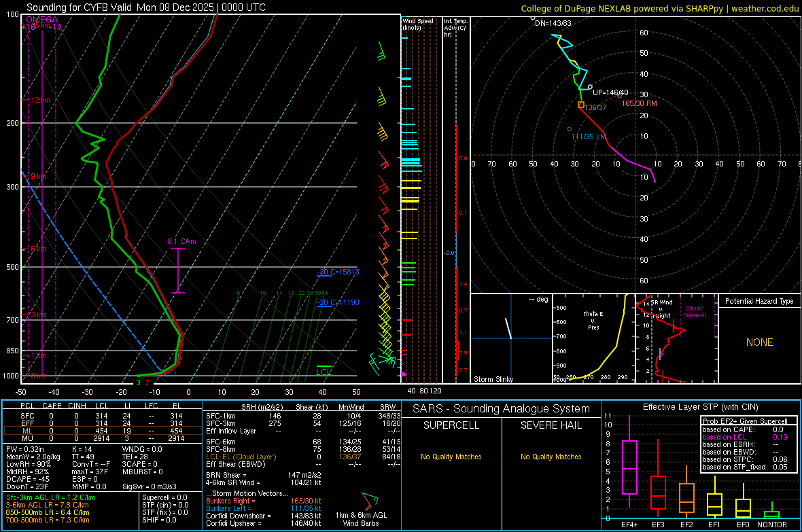The image size is (802, 532).
Task: Click the orange storm motion square on hodograph
Action: click(580, 105)
